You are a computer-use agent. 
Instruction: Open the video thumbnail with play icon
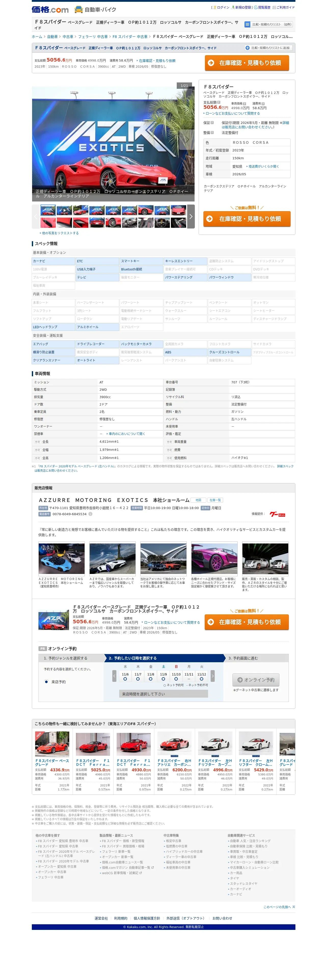(x=64, y=210)
